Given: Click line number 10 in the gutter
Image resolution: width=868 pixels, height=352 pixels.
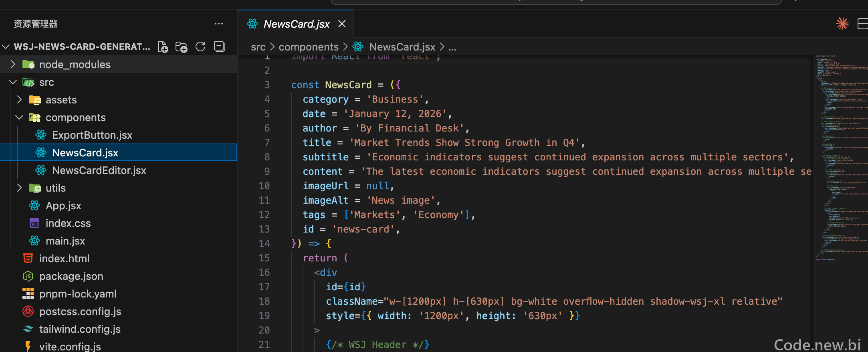Looking at the screenshot, I should [x=264, y=186].
